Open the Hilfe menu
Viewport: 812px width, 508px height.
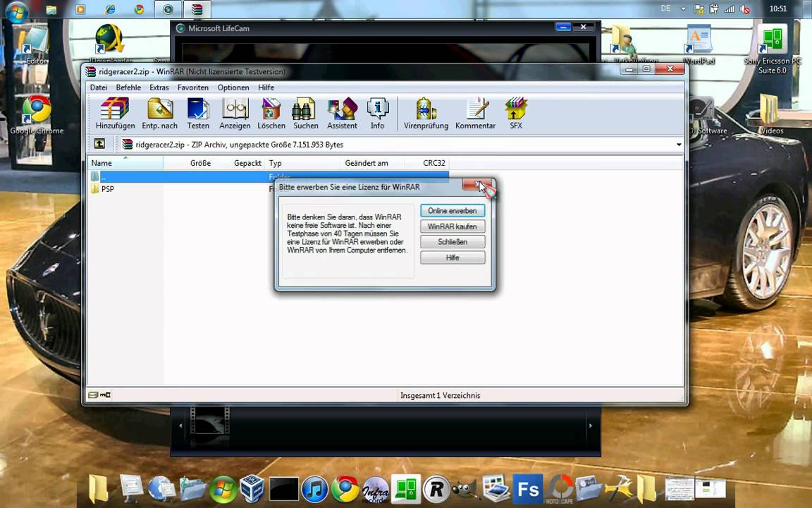pos(266,87)
